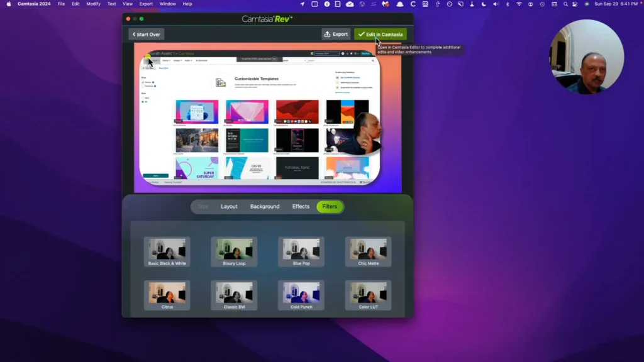Open Spotlight search icon
This screenshot has height=362, width=644.
pyautogui.click(x=565, y=4)
